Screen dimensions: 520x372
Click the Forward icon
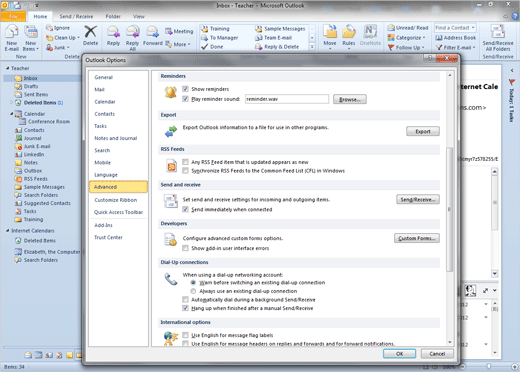point(152,32)
